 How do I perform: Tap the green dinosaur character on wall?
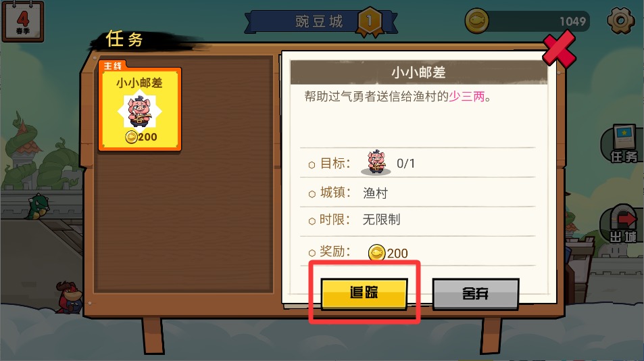tap(37, 206)
